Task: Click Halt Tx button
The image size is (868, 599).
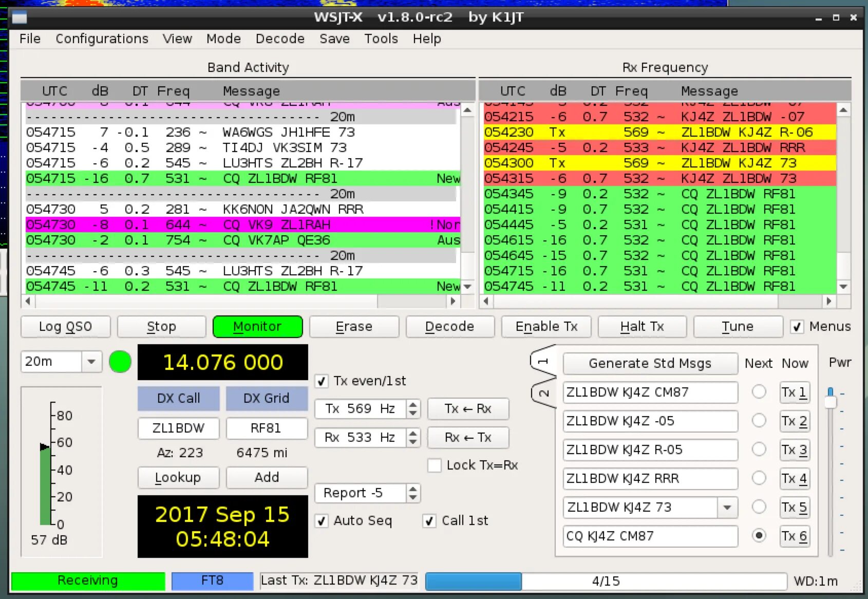Action: click(642, 327)
